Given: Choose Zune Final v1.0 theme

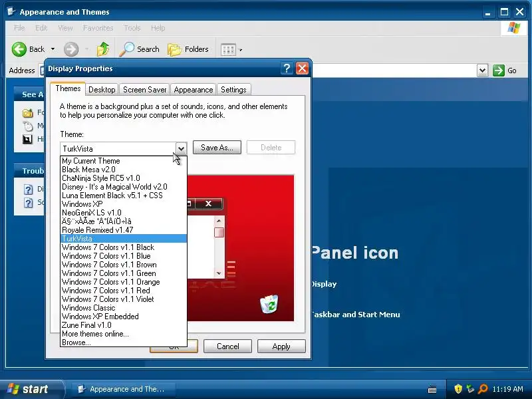Looking at the screenshot, I should click(124, 325).
